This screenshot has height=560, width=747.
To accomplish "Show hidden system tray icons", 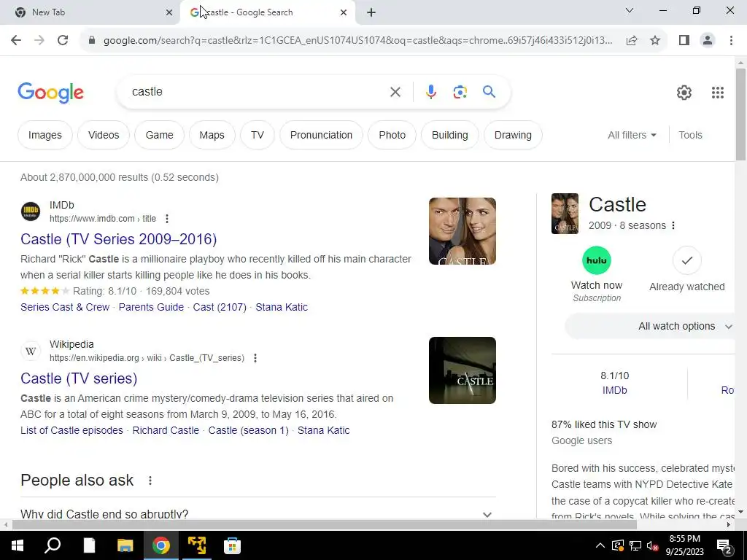I will coord(600,545).
